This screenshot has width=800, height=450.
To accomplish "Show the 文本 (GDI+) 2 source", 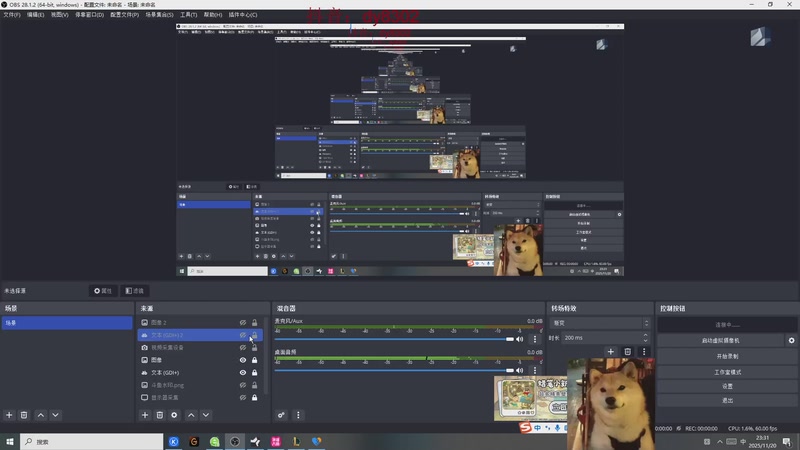I will (x=243, y=335).
